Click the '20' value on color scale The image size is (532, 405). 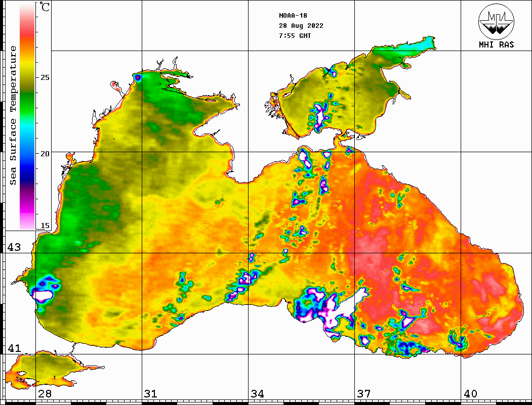point(45,154)
